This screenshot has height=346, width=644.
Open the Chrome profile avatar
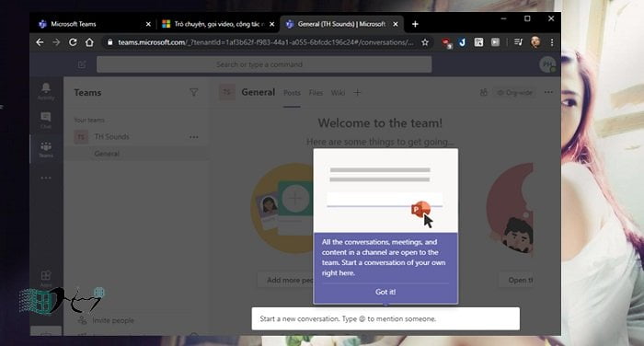pos(535,42)
